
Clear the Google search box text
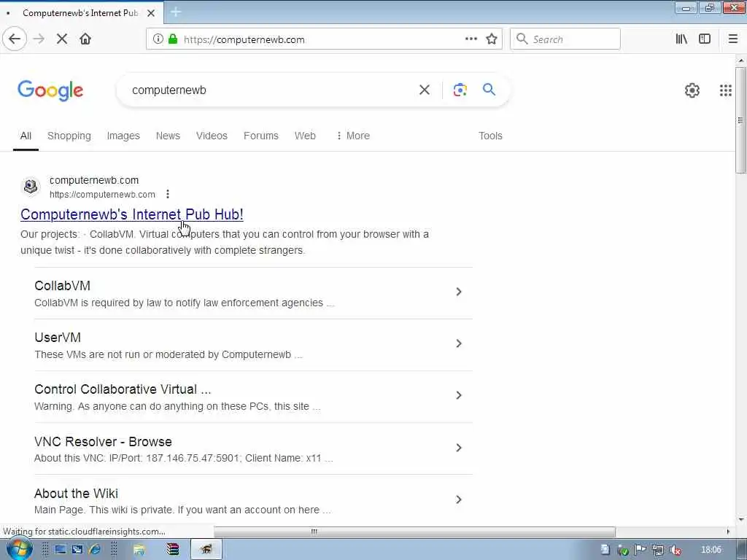pos(424,90)
